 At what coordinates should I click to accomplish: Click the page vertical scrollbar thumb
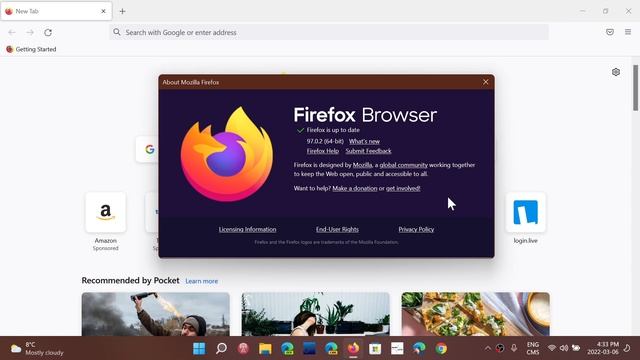point(636,88)
